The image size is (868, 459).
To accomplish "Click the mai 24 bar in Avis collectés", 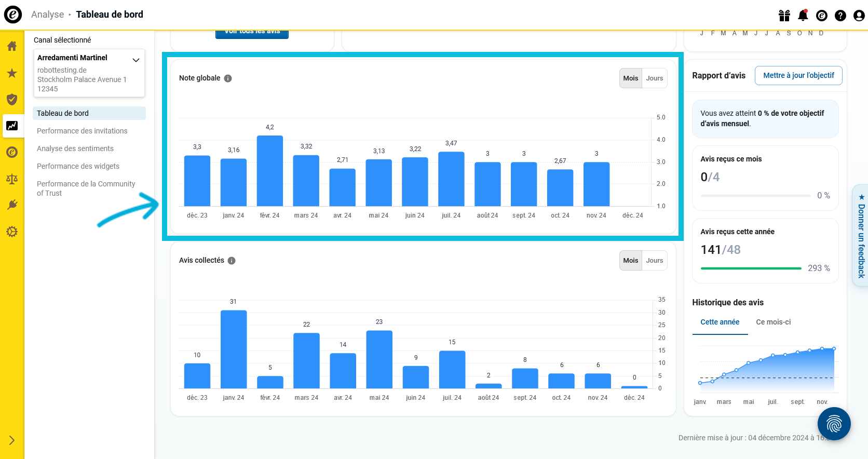I will point(379,359).
